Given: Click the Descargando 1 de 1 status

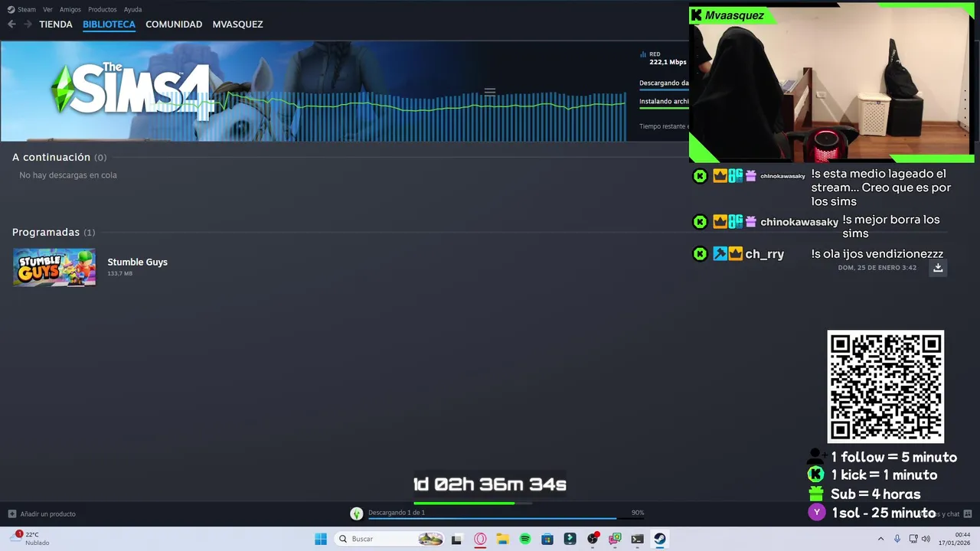Looking at the screenshot, I should [397, 513].
